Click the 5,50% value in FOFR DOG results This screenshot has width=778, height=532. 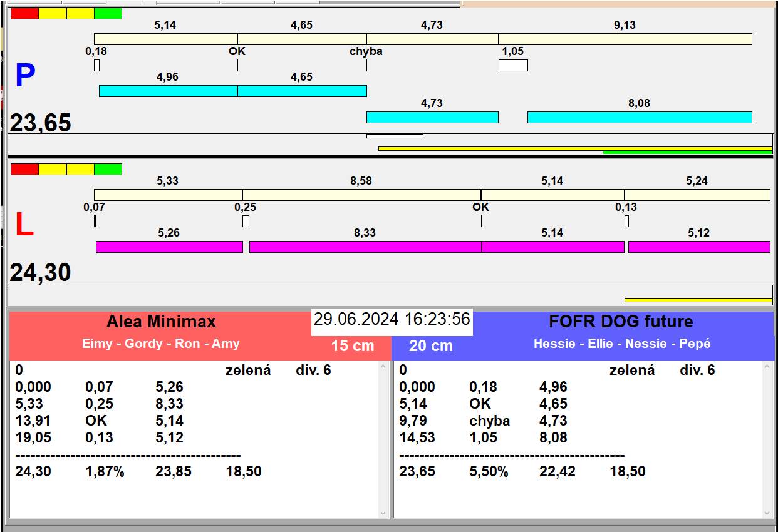(489, 471)
